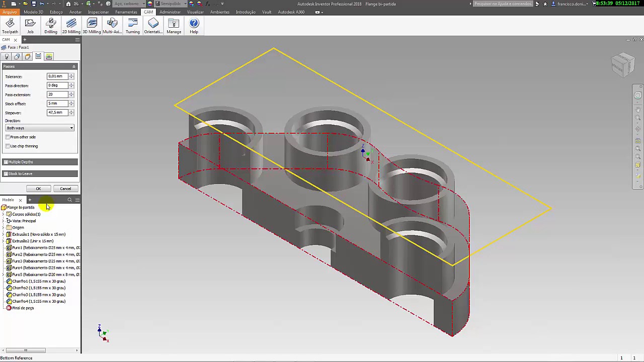The height and width of the screenshot is (362, 644).
Task: Switch to the Modelo 3D ribbon tab
Action: tap(33, 12)
